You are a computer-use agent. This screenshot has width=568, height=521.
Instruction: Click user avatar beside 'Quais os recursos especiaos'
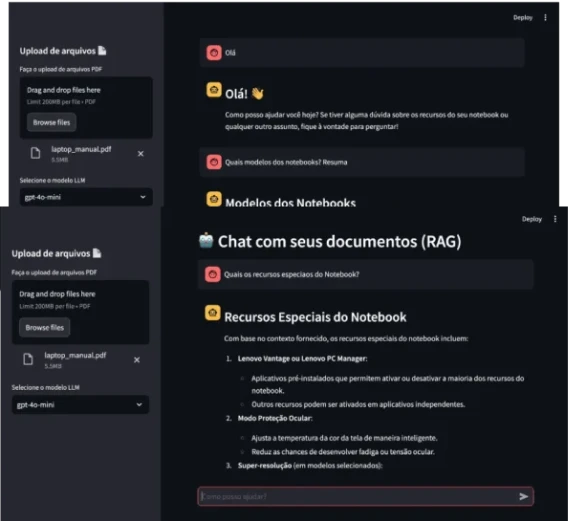click(x=213, y=274)
